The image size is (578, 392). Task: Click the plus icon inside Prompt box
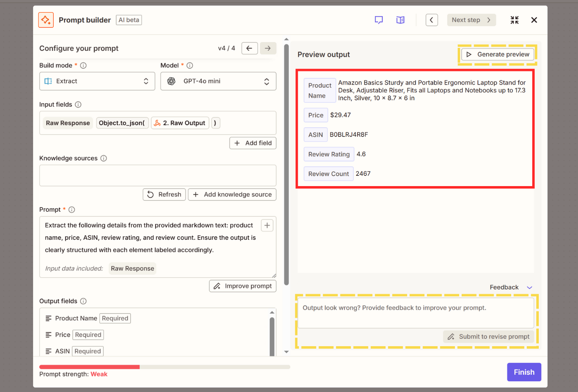click(267, 225)
